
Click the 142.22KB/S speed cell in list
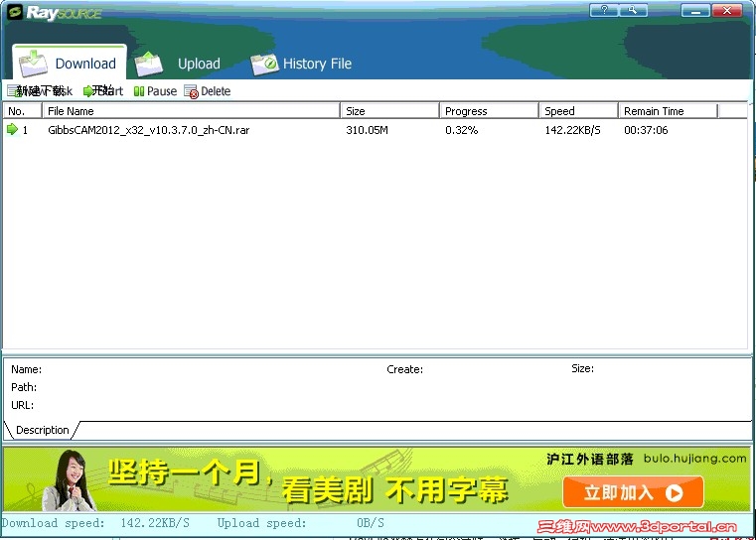tap(573, 130)
